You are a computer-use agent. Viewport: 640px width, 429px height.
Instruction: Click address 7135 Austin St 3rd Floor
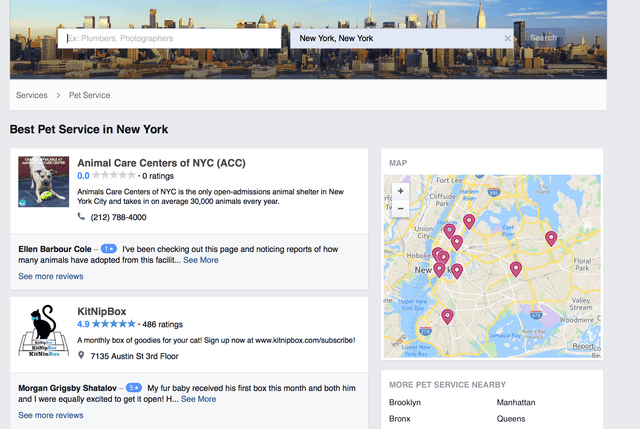tap(134, 356)
